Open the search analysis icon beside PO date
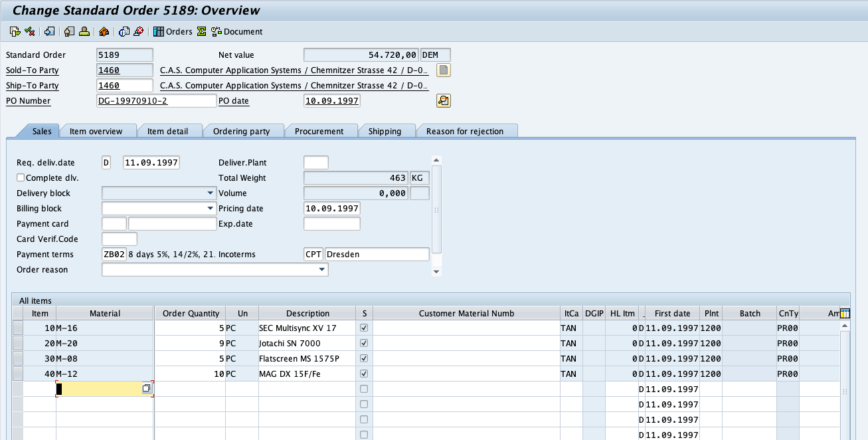This screenshot has width=868, height=440. pos(443,100)
